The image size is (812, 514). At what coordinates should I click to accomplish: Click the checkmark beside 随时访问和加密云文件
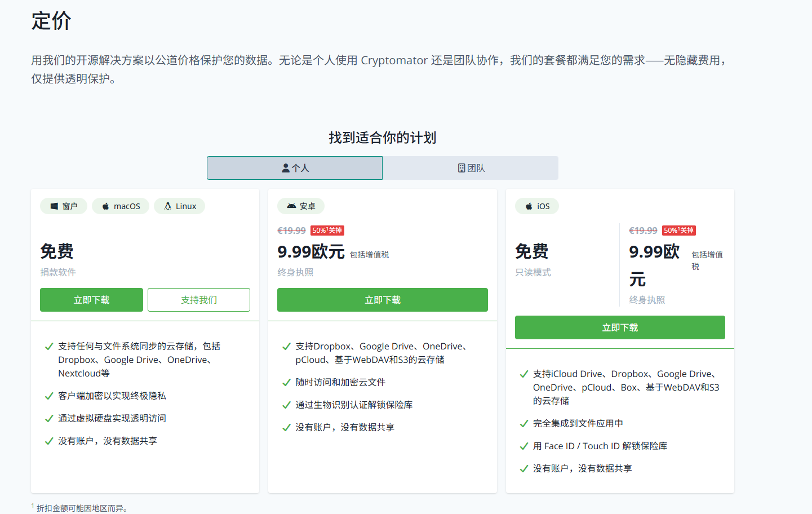pos(286,383)
